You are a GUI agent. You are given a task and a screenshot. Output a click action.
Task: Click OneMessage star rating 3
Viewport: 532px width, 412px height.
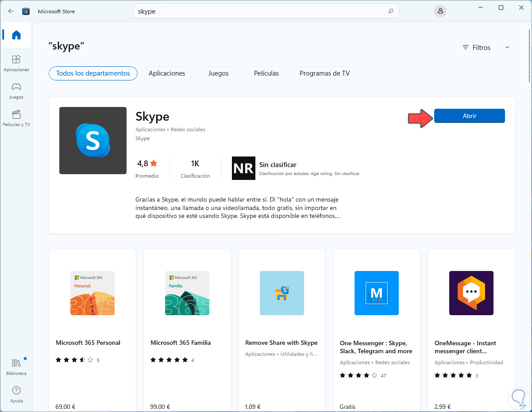pyautogui.click(x=456, y=375)
